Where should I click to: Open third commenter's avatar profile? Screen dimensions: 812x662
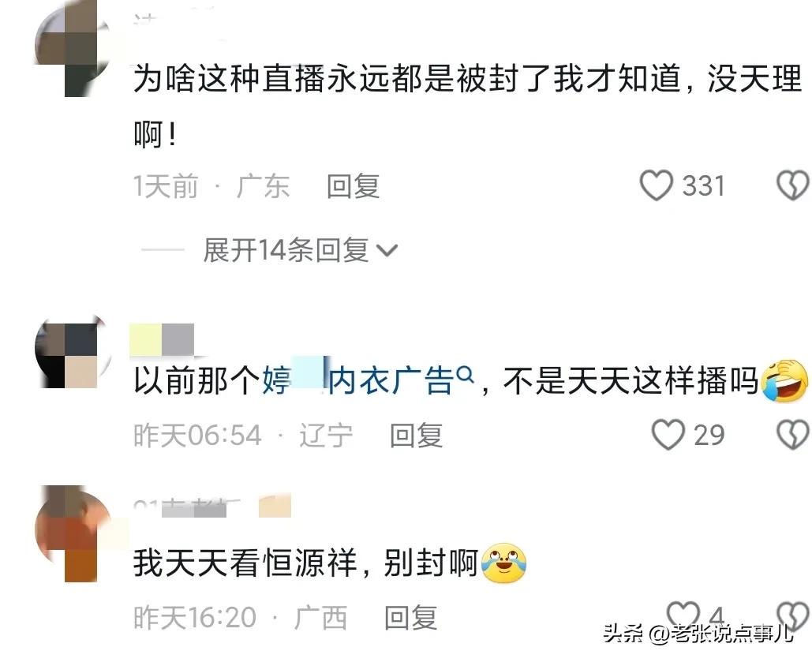[x=73, y=533]
